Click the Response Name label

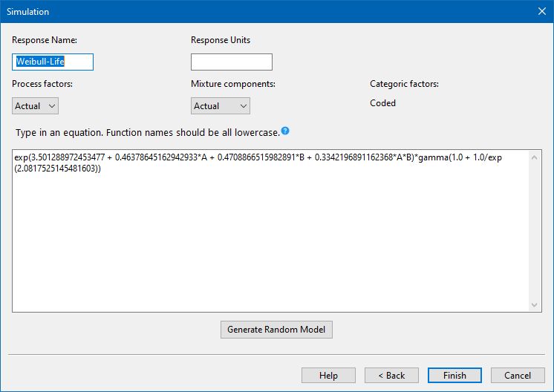[45, 40]
